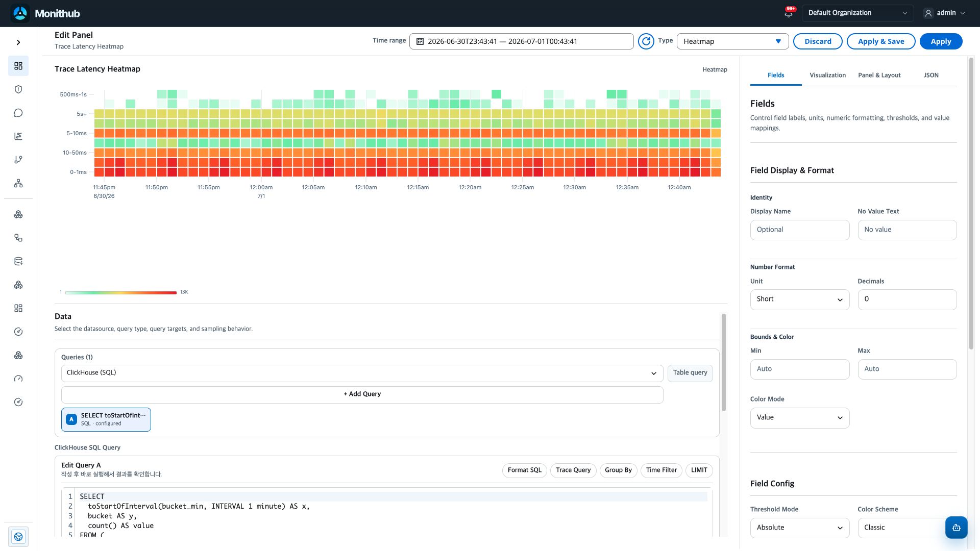Expand the Unit Short dropdown
The image size is (980, 551).
click(x=799, y=299)
